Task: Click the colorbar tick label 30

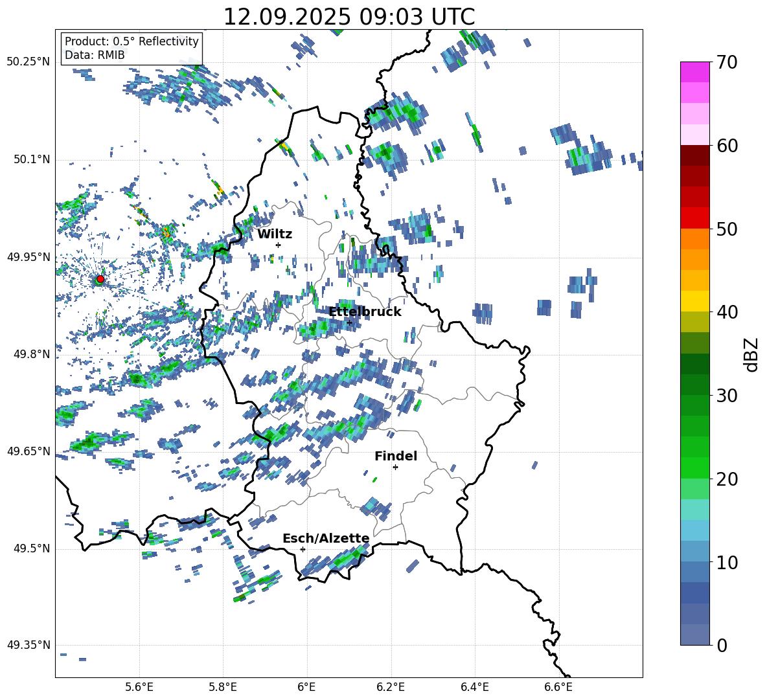Action: pos(727,396)
